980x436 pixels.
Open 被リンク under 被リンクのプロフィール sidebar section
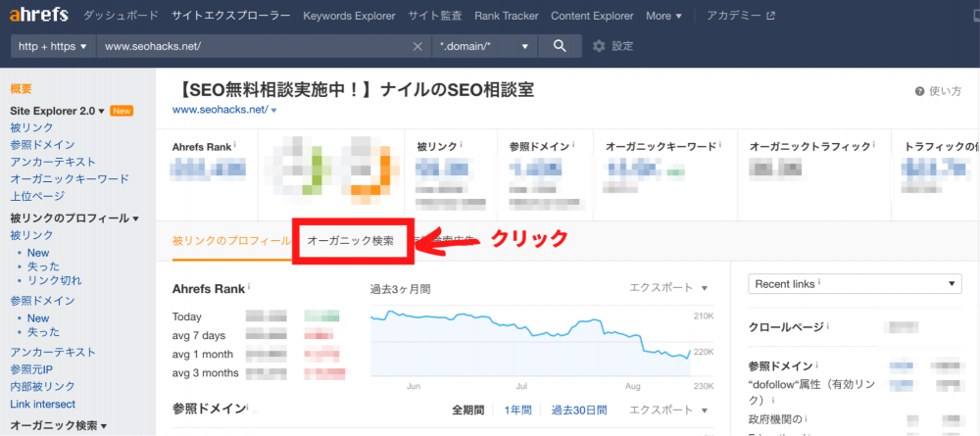(32, 235)
